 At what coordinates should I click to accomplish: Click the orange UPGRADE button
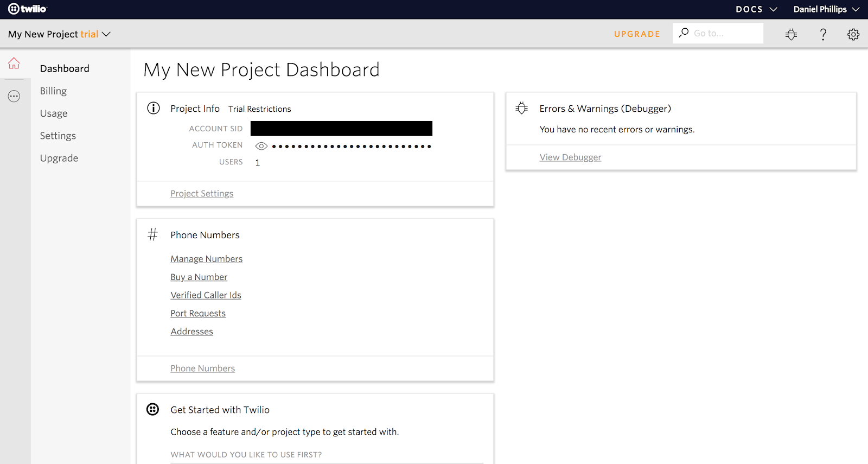(x=637, y=34)
